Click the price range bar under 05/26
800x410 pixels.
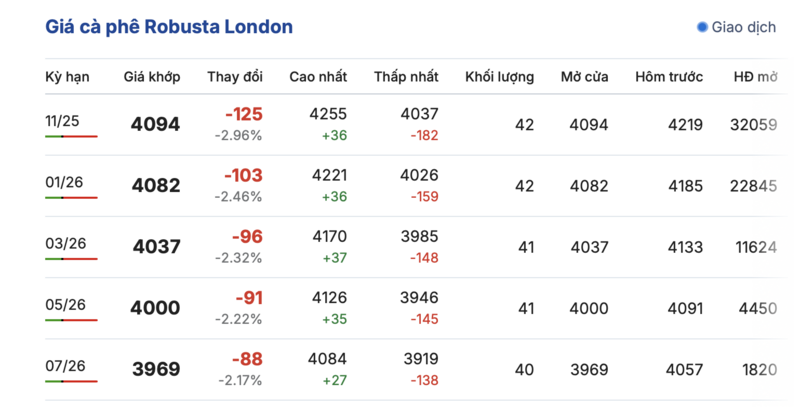point(71,320)
